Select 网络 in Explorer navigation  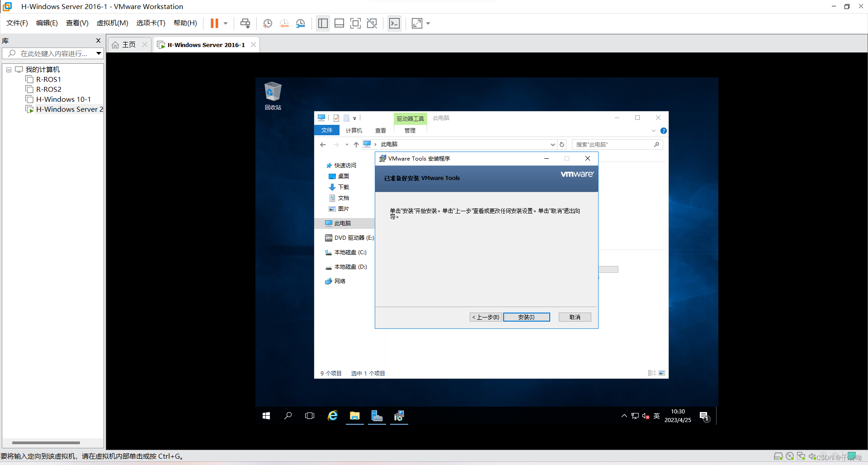(x=335, y=281)
